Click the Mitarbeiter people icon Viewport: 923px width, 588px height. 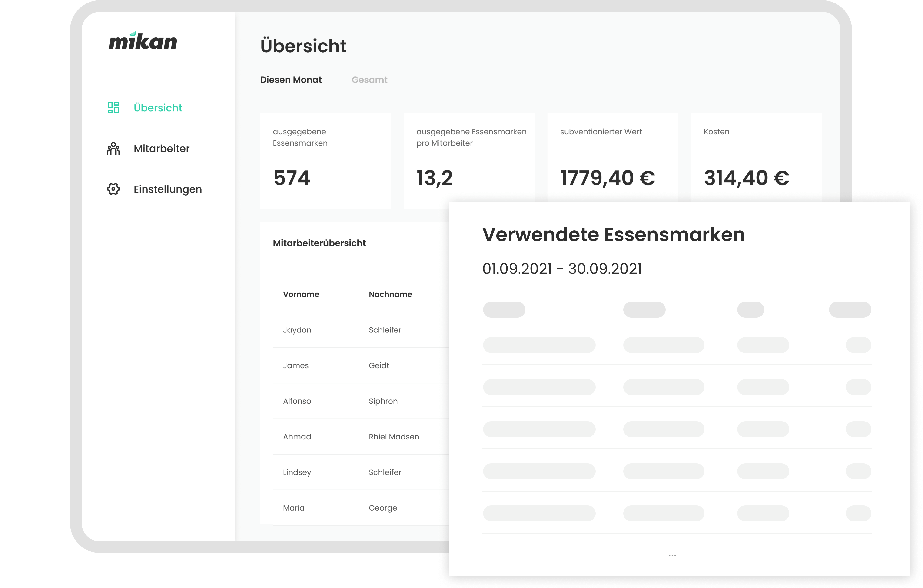[113, 148]
